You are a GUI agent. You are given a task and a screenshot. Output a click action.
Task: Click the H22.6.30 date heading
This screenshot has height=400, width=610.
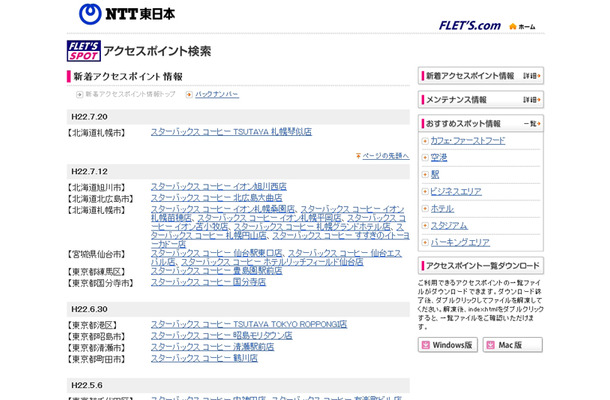pos(89,309)
